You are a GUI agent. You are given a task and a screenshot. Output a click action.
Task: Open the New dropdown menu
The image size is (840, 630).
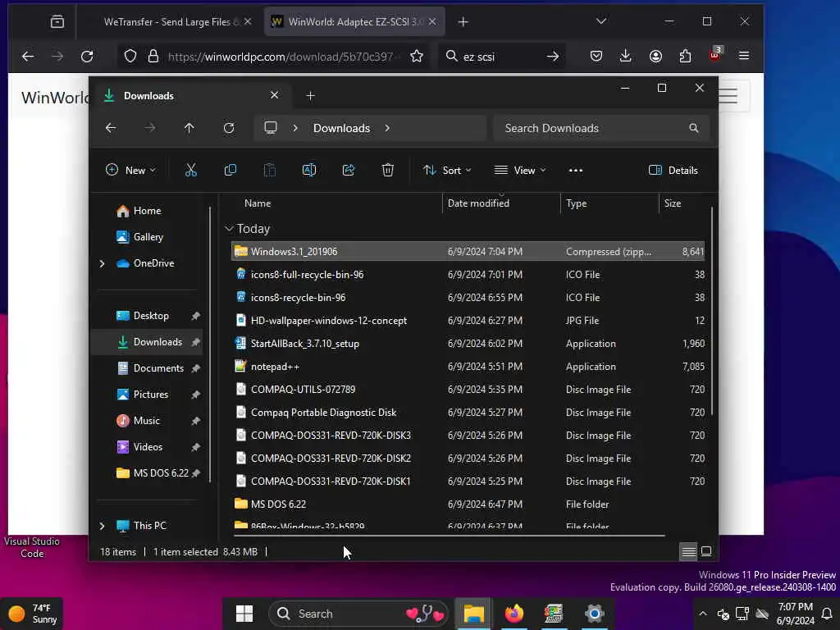pyautogui.click(x=130, y=171)
